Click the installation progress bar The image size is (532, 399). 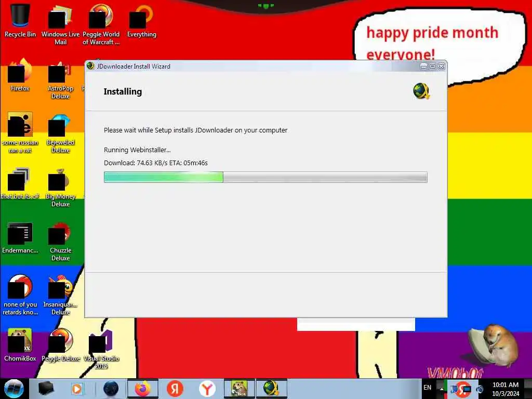(265, 177)
